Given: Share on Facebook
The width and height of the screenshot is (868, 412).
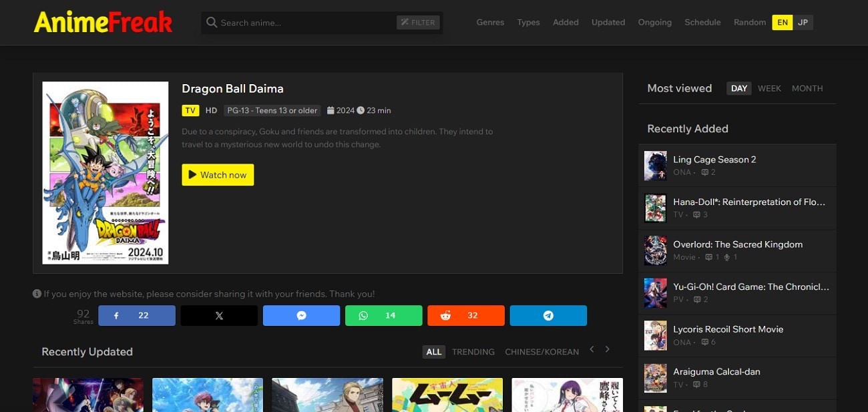Looking at the screenshot, I should (x=137, y=315).
